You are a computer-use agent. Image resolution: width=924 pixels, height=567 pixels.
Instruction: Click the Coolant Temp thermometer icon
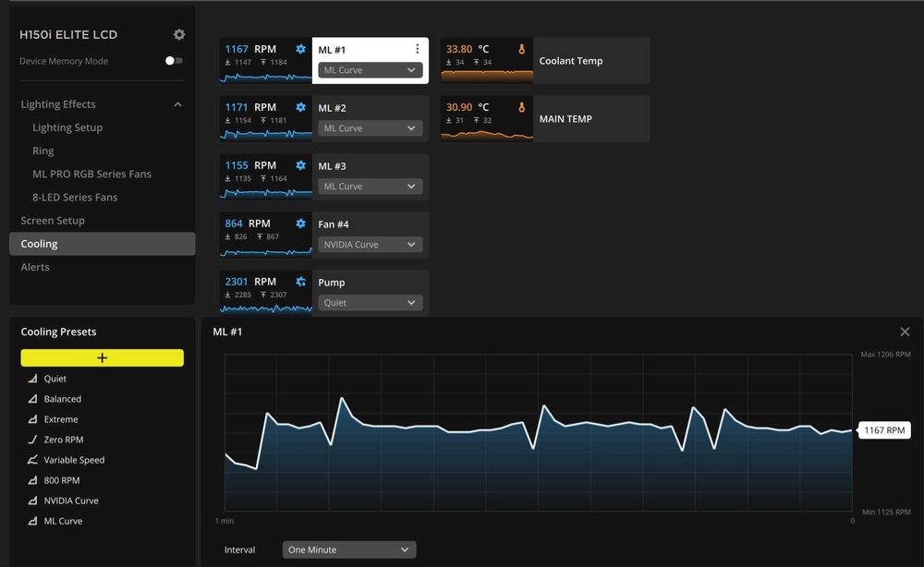[x=521, y=50]
